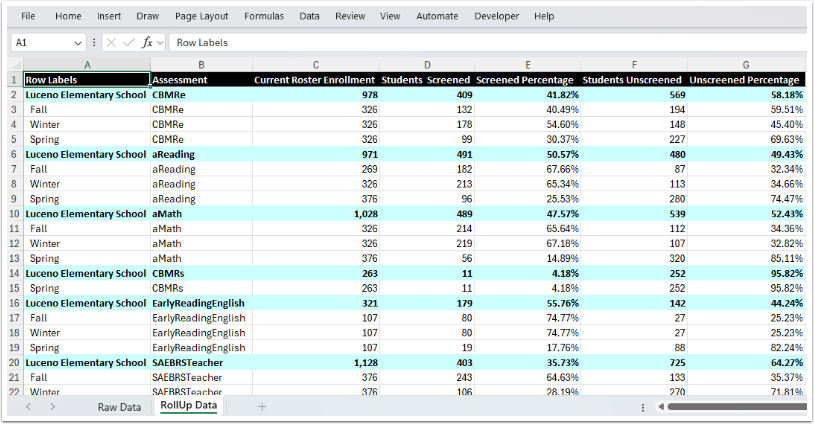Viewport: 814px width, 424px height.
Task: Click the 85.11% unscreened percentage cell
Action: tap(746, 258)
